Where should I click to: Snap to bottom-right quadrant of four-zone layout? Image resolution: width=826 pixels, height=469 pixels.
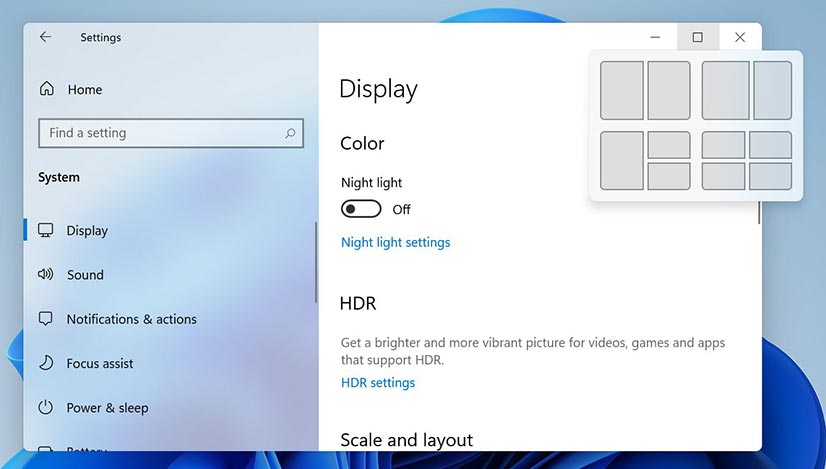770,176
